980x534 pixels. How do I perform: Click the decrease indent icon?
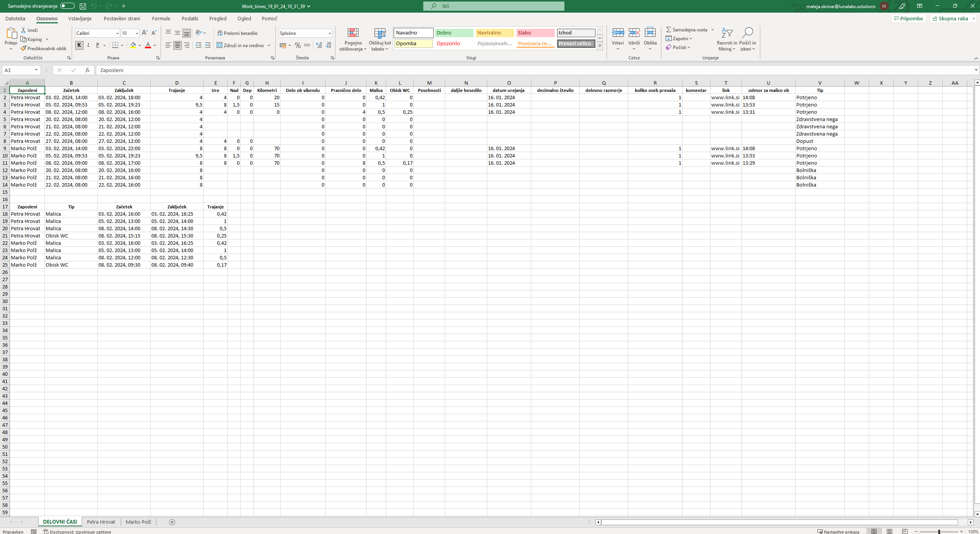coord(199,45)
